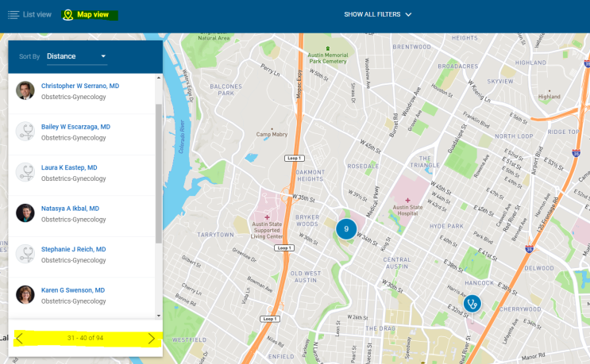Click the cluster marker showing 9
This screenshot has height=364, width=590.
(x=345, y=229)
